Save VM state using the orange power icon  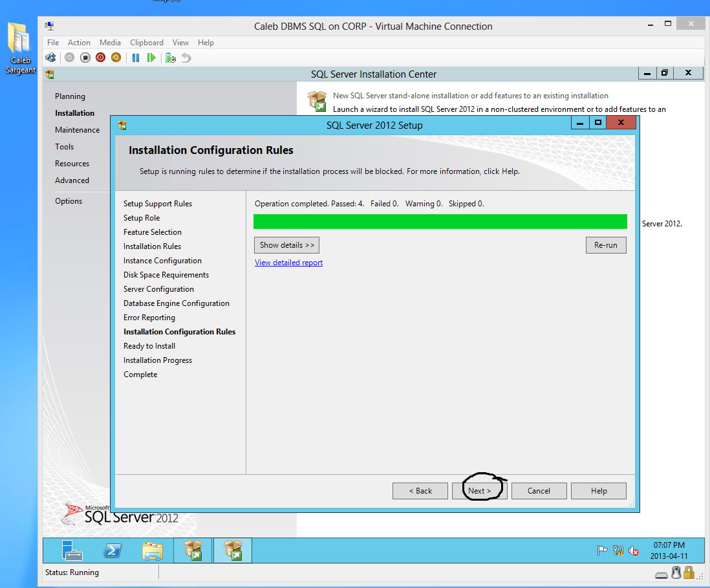point(116,58)
